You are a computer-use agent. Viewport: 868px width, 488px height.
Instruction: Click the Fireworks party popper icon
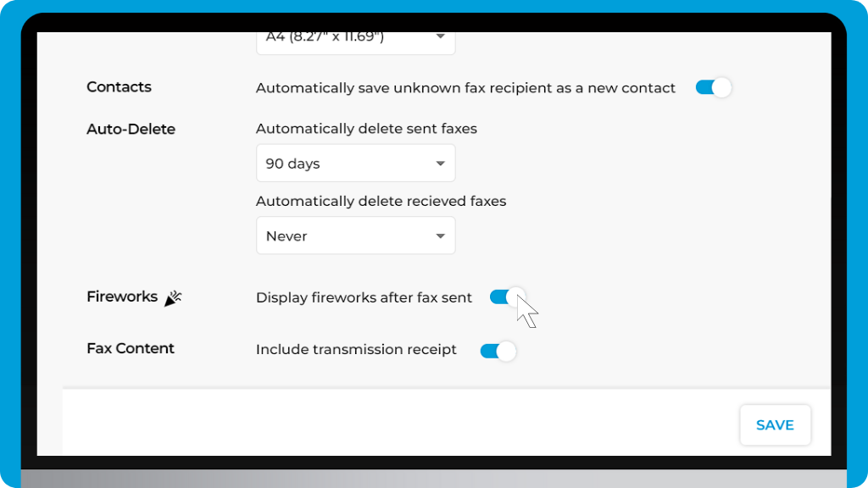[173, 297]
